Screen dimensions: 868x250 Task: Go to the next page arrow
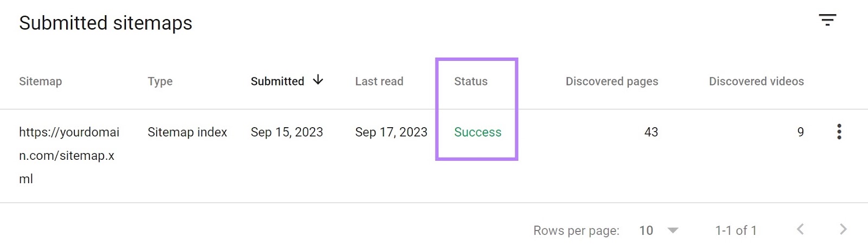pos(843,229)
